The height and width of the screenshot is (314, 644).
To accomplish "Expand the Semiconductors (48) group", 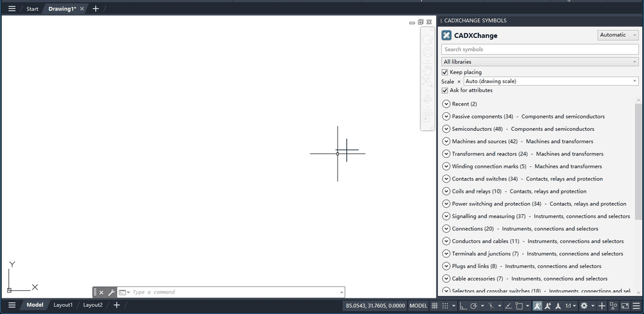I will (x=446, y=129).
